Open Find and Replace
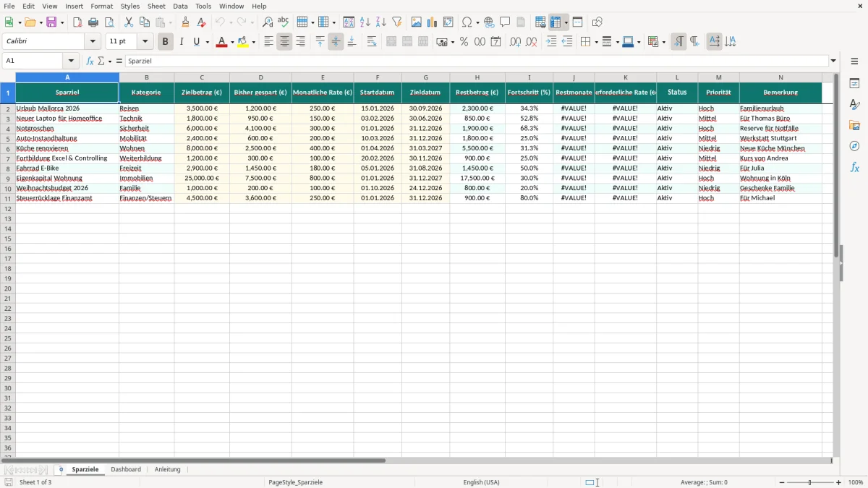The width and height of the screenshot is (868, 488). click(x=268, y=22)
